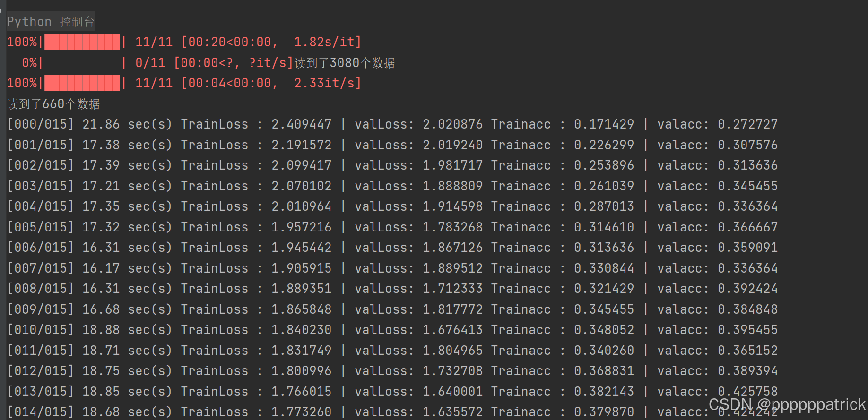
Task: Click TrainLoss value 1.905915
Action: point(302,268)
